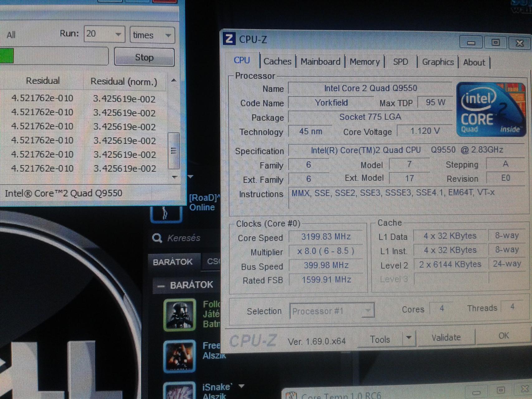Screen dimensions: 532x399
Task: Click the Name field Intel Core 2 Quad Q9550
Action: (x=370, y=88)
